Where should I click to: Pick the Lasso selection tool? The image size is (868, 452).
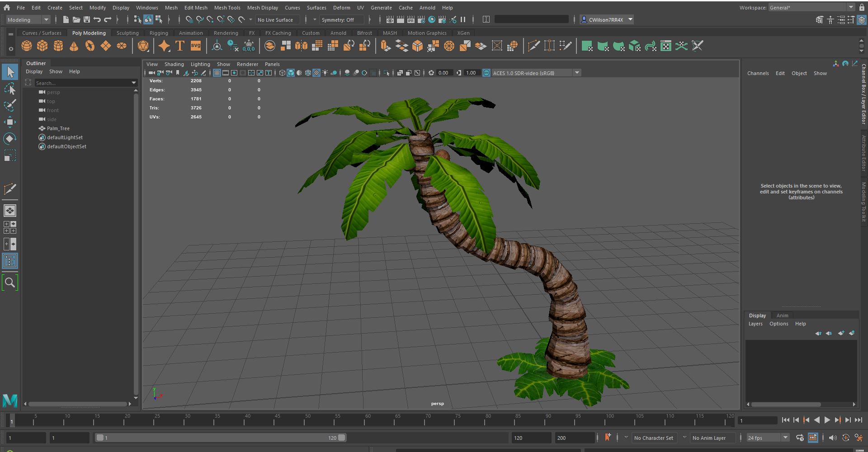pyautogui.click(x=9, y=89)
